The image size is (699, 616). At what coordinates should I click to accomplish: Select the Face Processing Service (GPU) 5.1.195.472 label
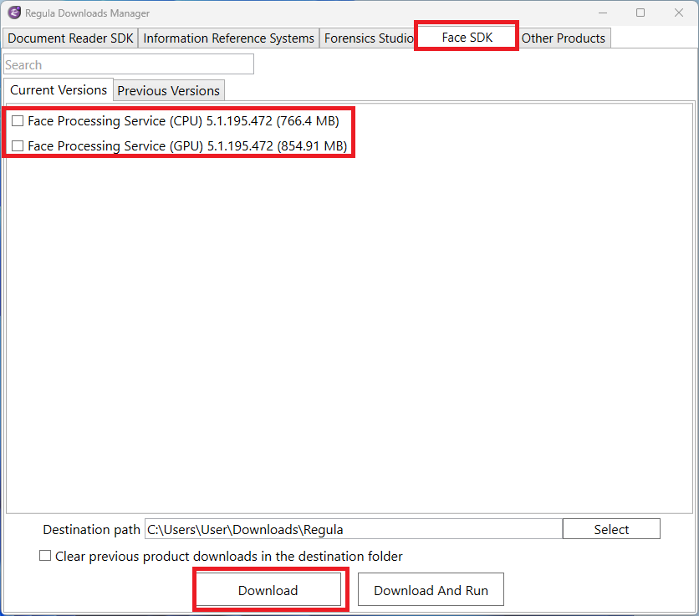coord(187,145)
